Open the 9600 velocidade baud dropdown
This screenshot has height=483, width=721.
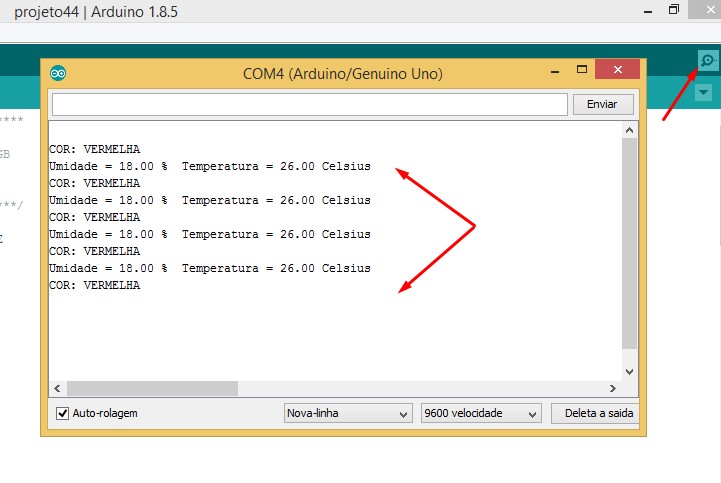481,413
